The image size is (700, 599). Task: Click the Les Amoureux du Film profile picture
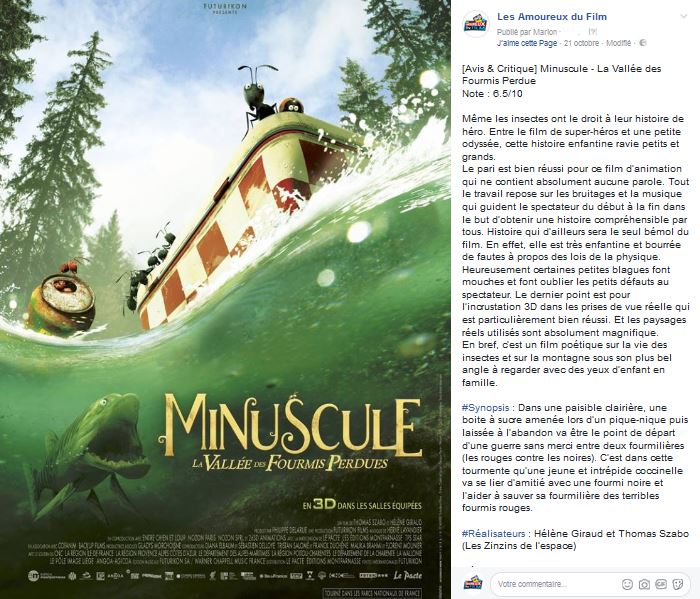pyautogui.click(x=476, y=23)
